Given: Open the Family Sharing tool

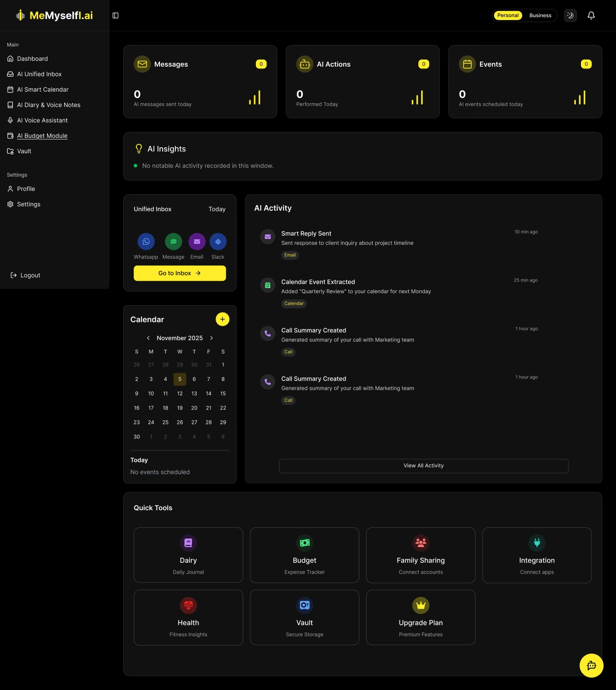Looking at the screenshot, I should click(421, 555).
